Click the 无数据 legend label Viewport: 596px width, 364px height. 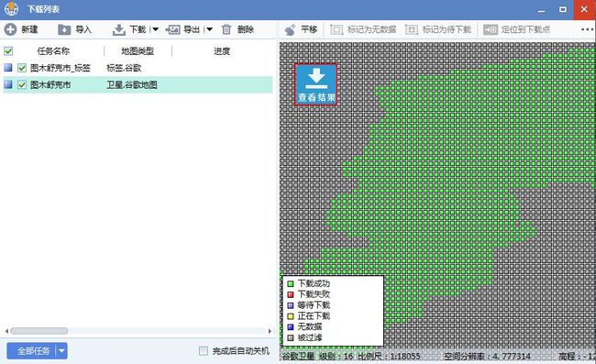click(x=310, y=326)
